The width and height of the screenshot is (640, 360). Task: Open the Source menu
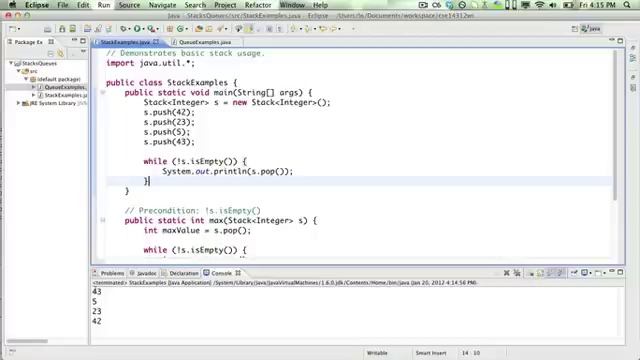pyautogui.click(x=129, y=5)
